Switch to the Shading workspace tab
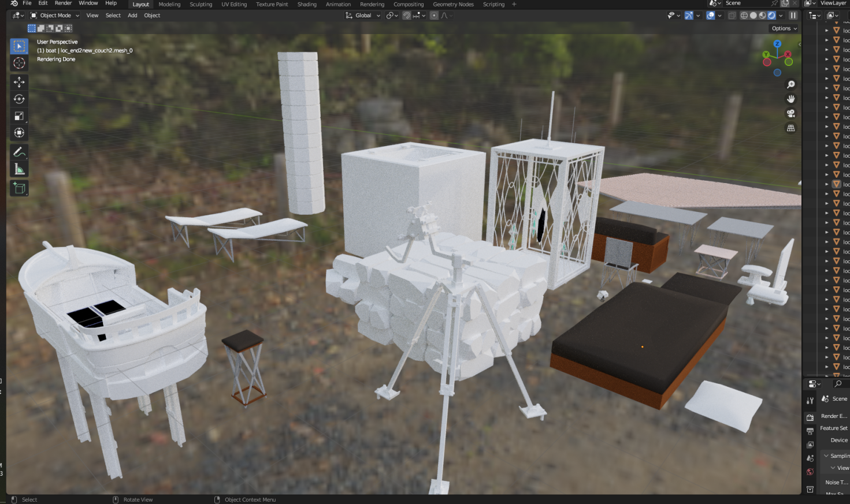This screenshot has width=850, height=504. coord(307,4)
